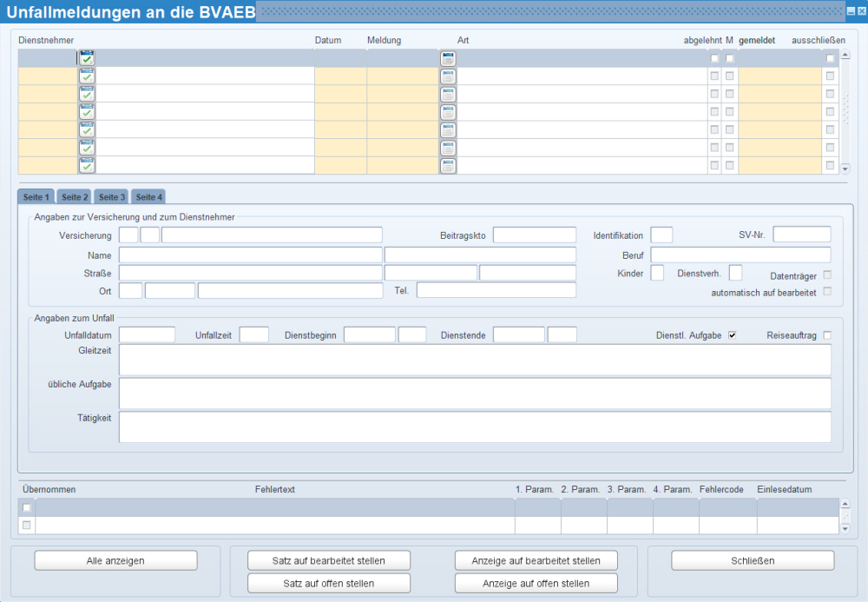Click Satz auf offen stellen
Image resolution: width=868 pixels, height=602 pixels.
(x=329, y=583)
